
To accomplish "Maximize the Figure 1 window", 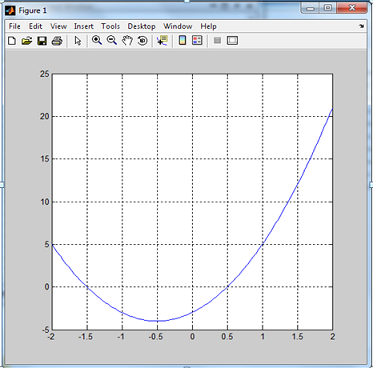I will (x=328, y=8).
